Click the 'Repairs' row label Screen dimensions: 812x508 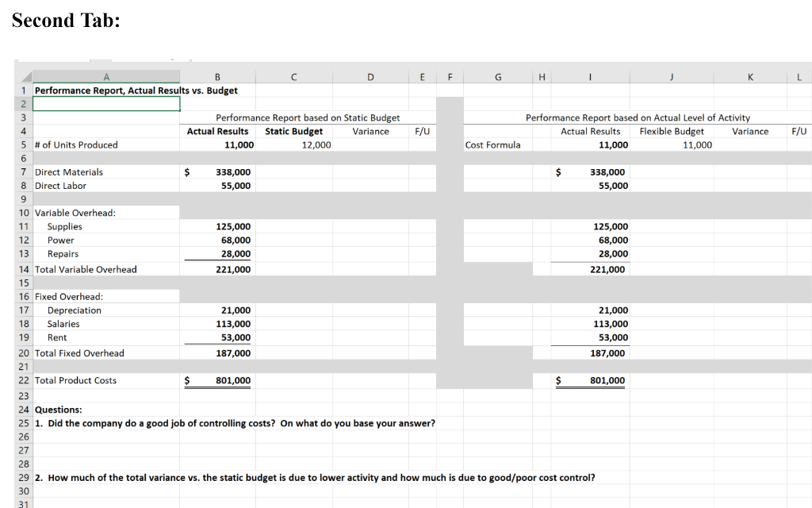point(63,253)
